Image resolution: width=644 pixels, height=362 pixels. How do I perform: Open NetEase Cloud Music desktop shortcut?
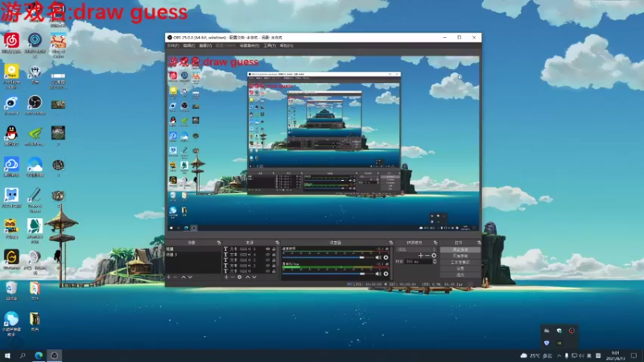[11, 43]
